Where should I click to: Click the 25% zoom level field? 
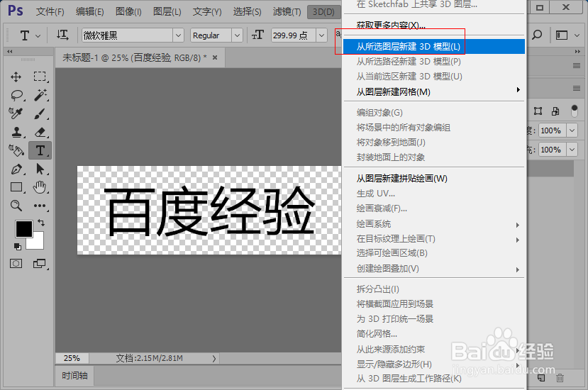click(72, 358)
